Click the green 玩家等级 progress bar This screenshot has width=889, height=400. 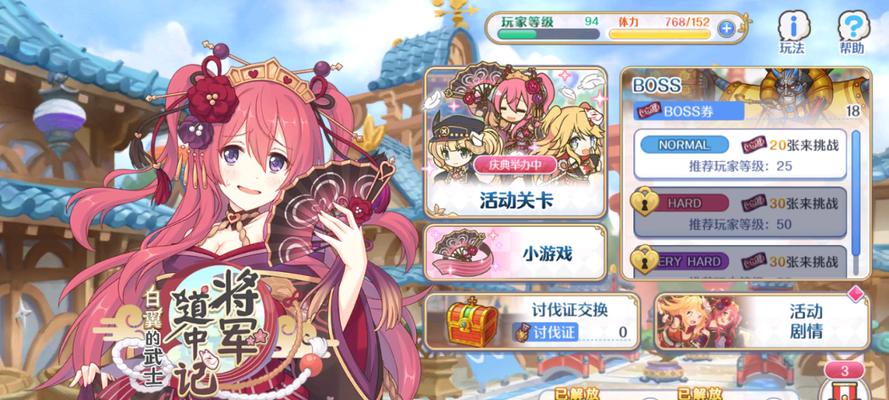tap(548, 34)
